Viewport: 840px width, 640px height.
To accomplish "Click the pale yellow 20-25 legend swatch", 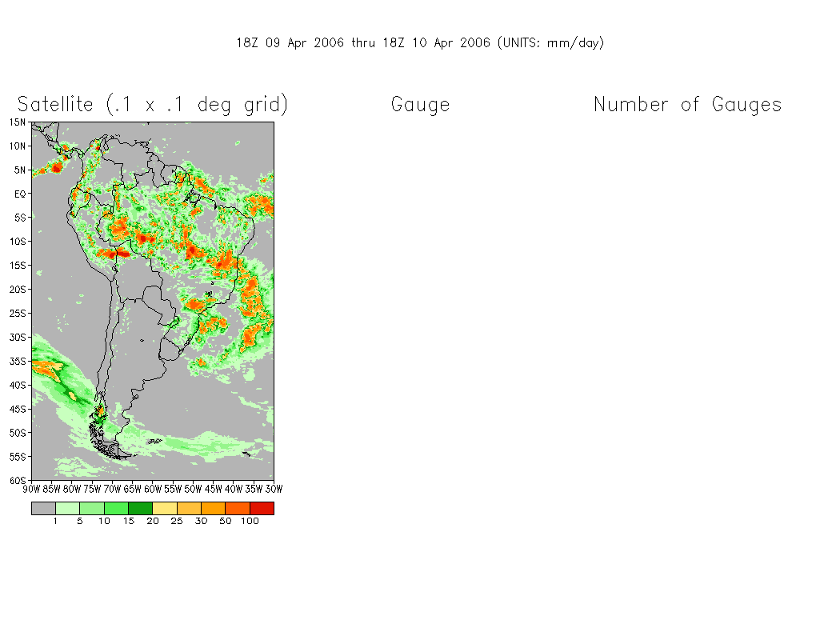I will 165,508.
